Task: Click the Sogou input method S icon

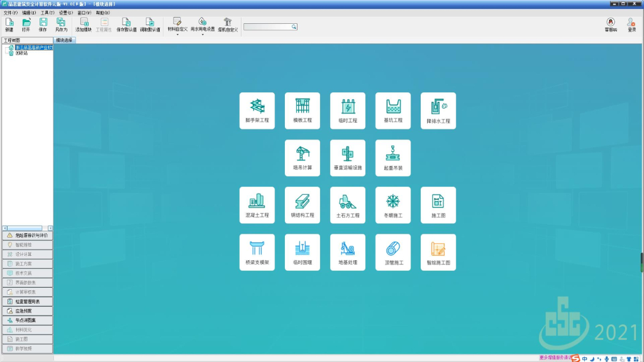Action: (x=575, y=359)
